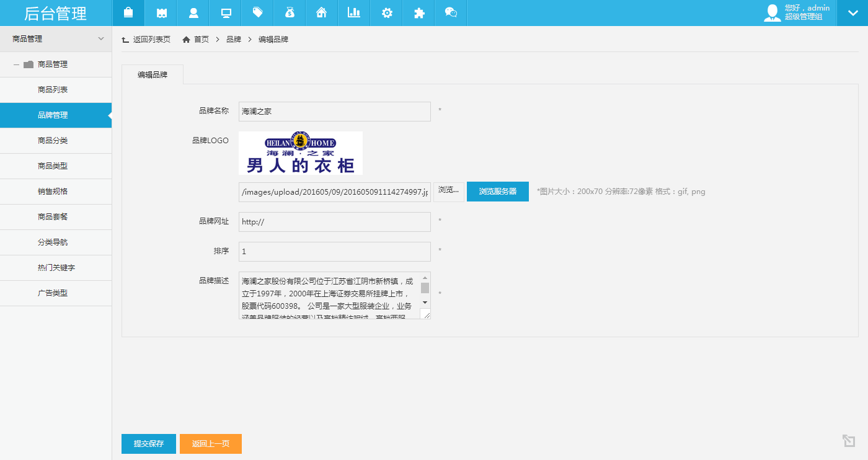The height and width of the screenshot is (460, 868).
Task: Open the gear settings icon
Action: point(386,13)
